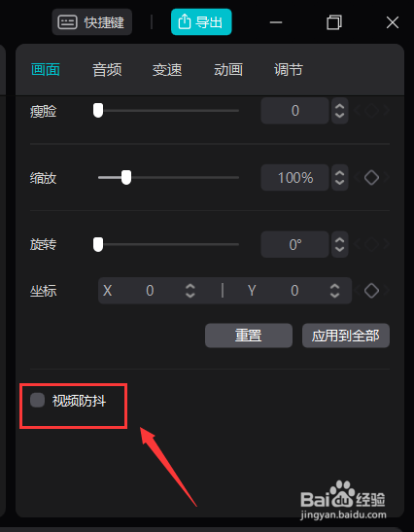This screenshot has height=532, width=414.
Task: Click the 缩放 slider handle
Action: [126, 177]
